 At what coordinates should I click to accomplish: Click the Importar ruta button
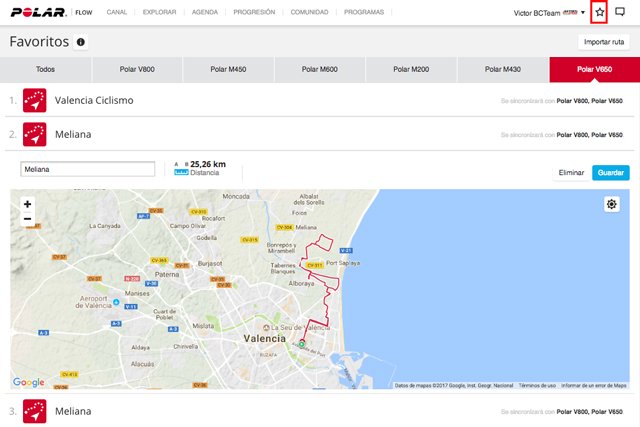(x=604, y=42)
